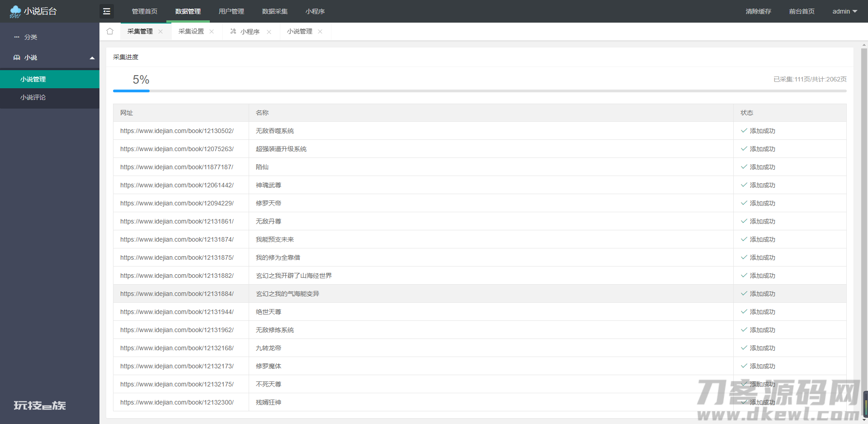The height and width of the screenshot is (424, 868).
Task: Close the 小程序 tab
Action: [x=269, y=32]
